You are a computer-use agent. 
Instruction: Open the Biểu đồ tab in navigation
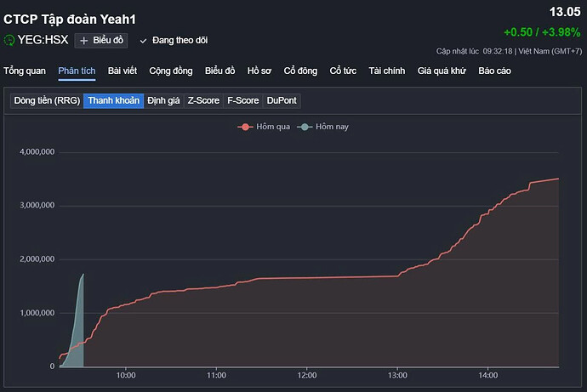219,71
